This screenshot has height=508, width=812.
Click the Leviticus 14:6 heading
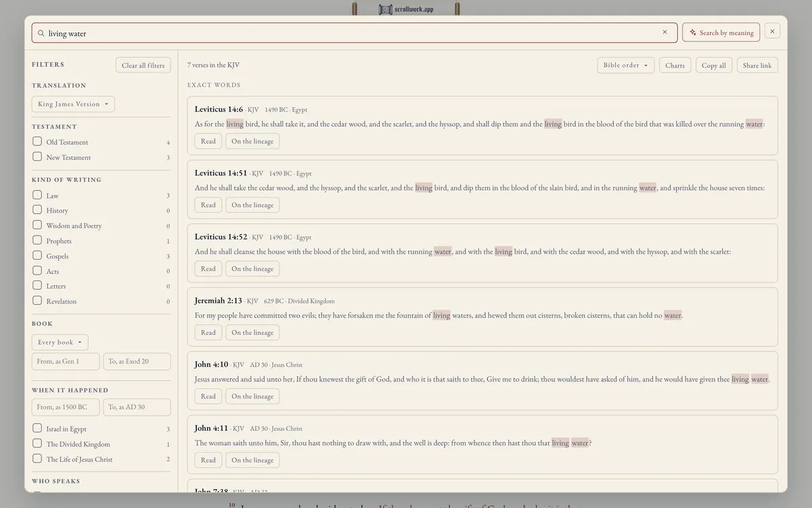(x=219, y=109)
